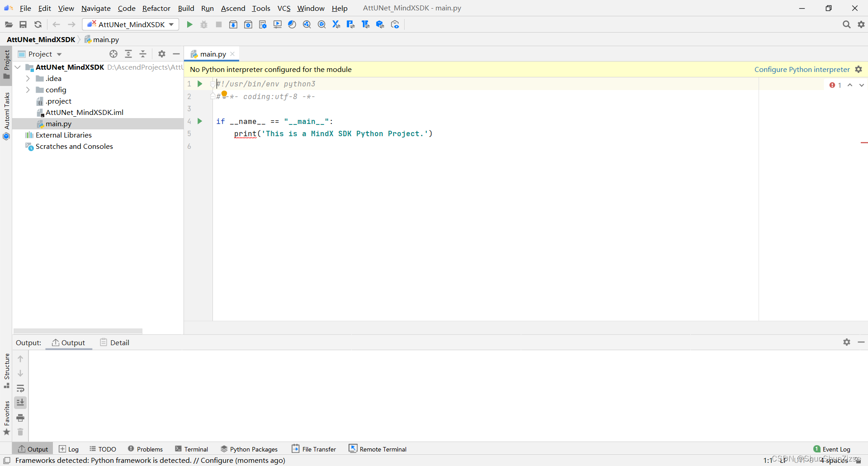Open the AttUNet_MindXSDK run configuration dropdown
The image size is (868, 466).
click(131, 24)
